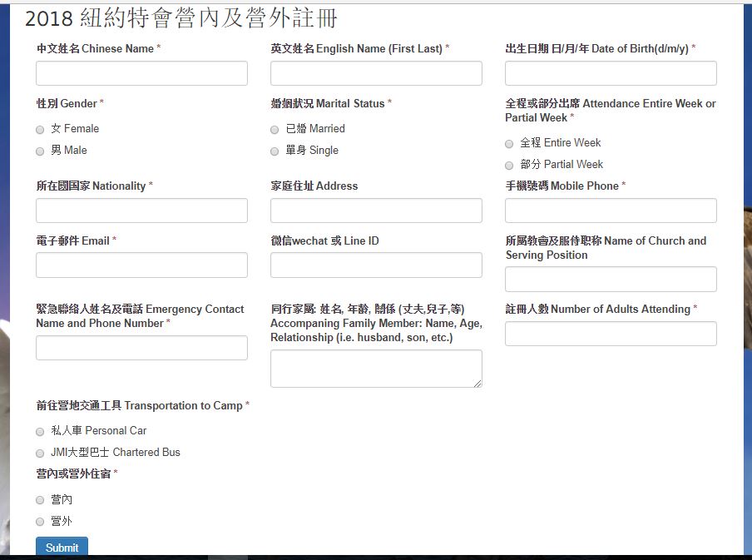Focus the Nationality input field

tap(141, 211)
